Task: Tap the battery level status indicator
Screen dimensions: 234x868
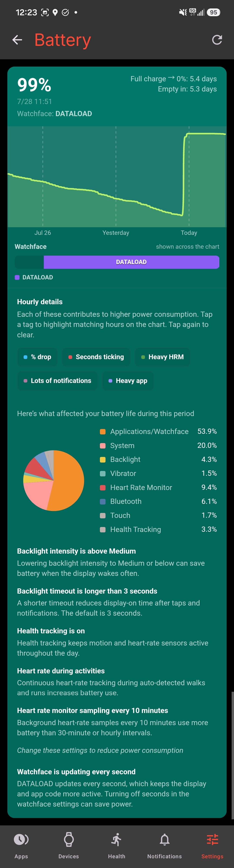Action: [x=213, y=13]
